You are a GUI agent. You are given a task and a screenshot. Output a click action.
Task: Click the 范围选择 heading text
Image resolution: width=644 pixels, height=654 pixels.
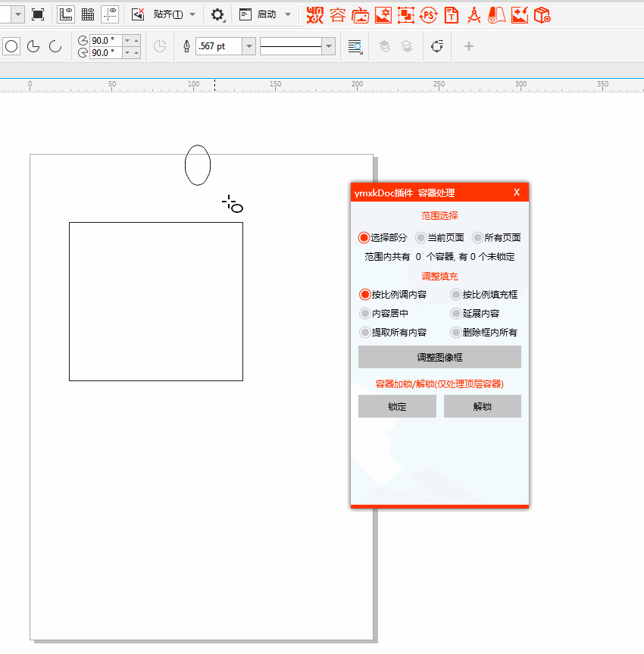pos(439,216)
